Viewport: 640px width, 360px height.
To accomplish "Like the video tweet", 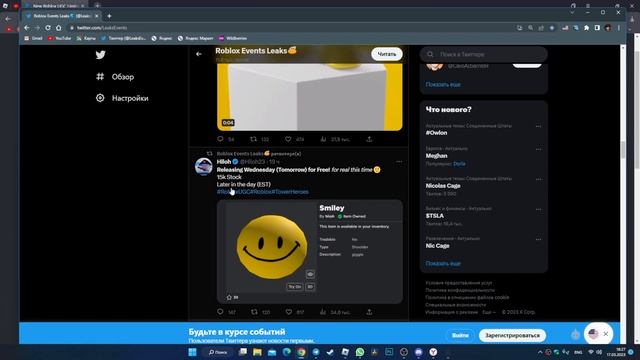I will point(288,139).
